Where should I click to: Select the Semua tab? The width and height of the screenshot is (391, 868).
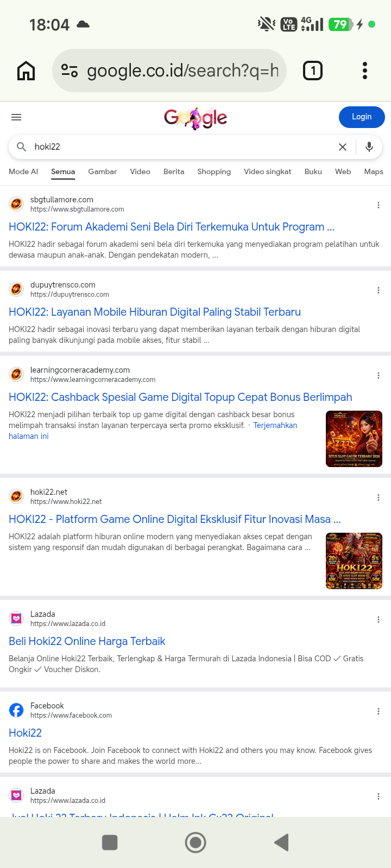coord(63,171)
